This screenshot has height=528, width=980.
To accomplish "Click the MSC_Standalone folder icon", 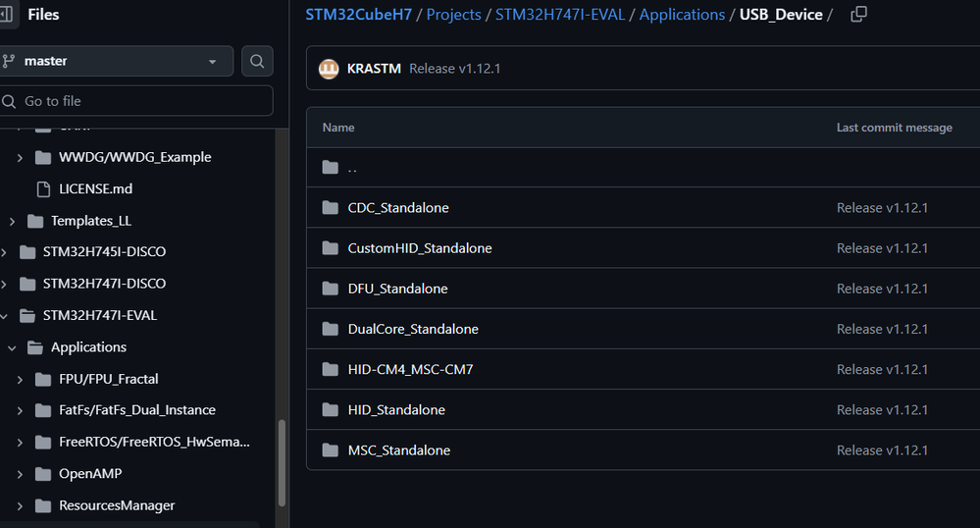I will coord(330,450).
